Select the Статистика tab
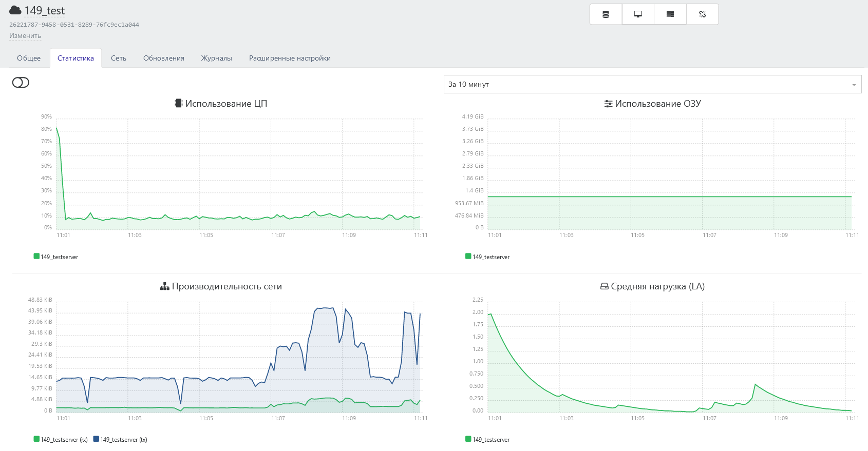This screenshot has width=868, height=451. 76,58
